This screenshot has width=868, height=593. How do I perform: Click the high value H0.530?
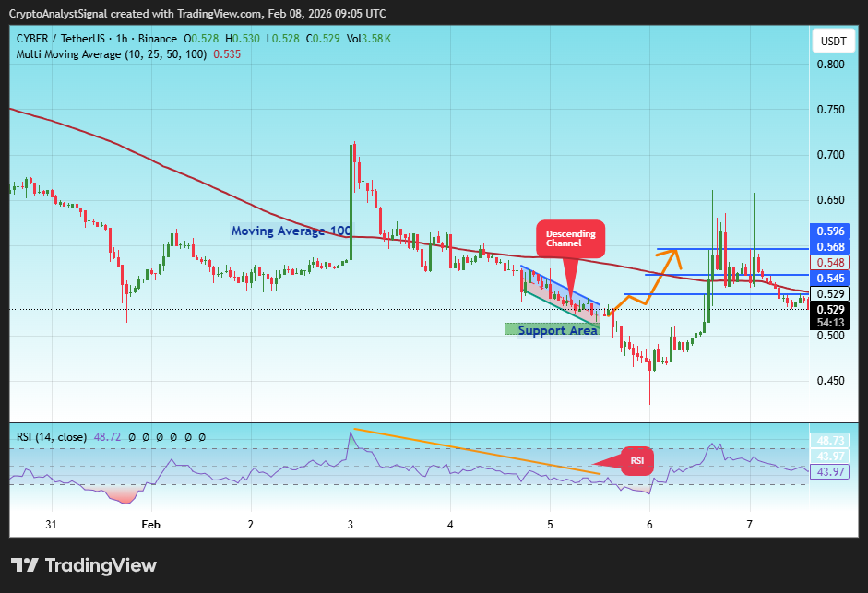pos(243,39)
